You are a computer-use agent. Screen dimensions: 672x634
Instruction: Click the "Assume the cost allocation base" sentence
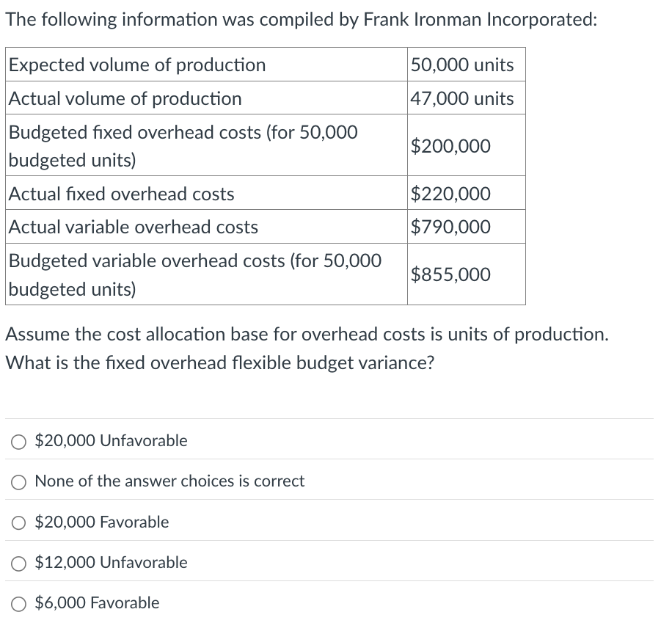click(307, 335)
